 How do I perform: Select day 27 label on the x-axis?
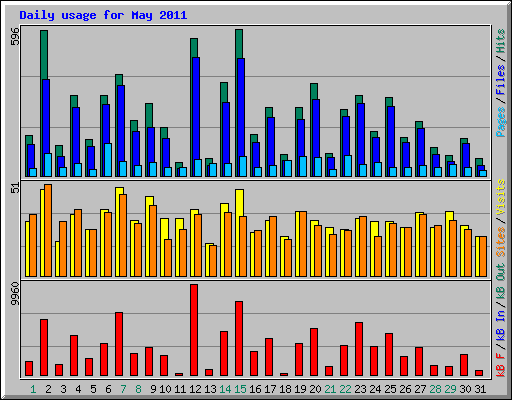(420, 389)
